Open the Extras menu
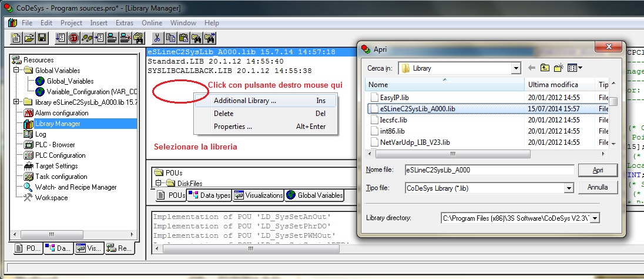 [x=125, y=23]
